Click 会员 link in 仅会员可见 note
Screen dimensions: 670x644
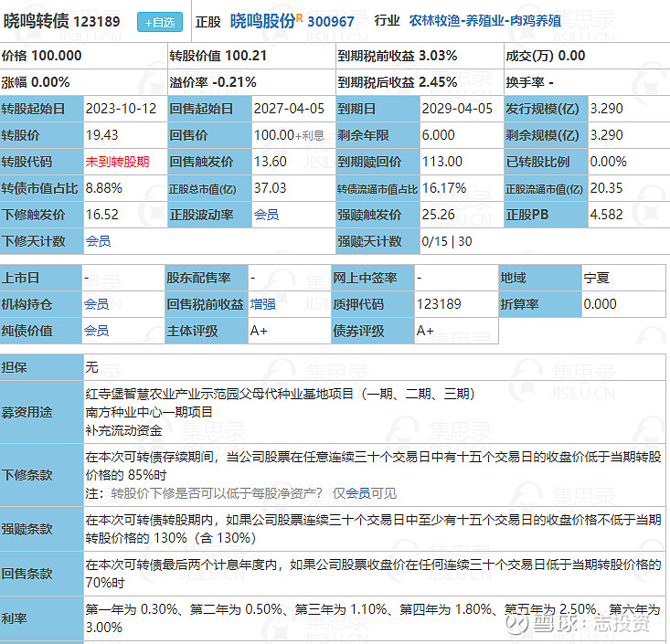[x=357, y=493]
